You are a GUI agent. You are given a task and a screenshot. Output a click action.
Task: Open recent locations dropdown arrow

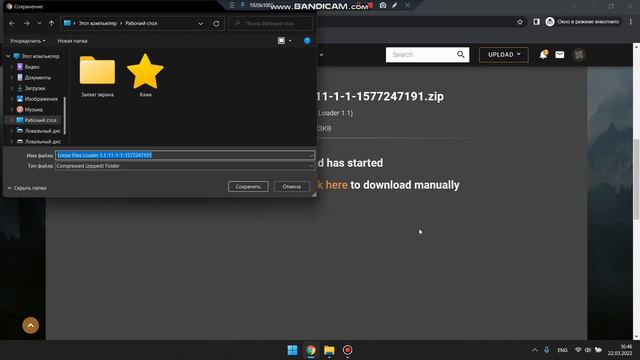click(39, 24)
